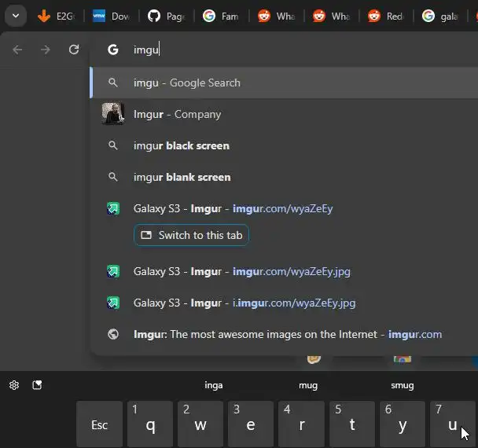Switch to the second Reddit Wha tab
The height and width of the screenshot is (448, 478).
pos(331,16)
